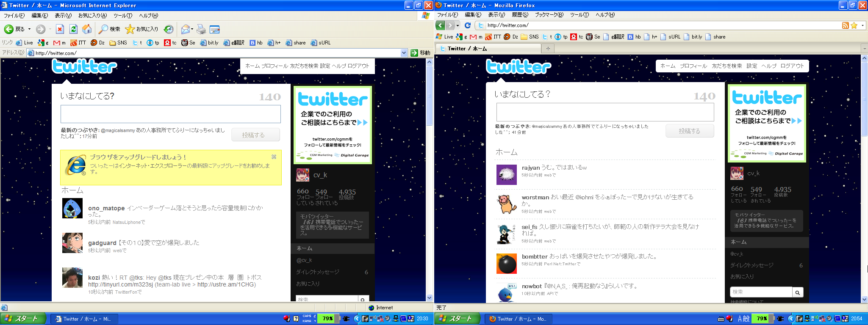The height and width of the screenshot is (325, 868).
Task: Open the Home page in Internet Explorer
Action: coord(87,29)
